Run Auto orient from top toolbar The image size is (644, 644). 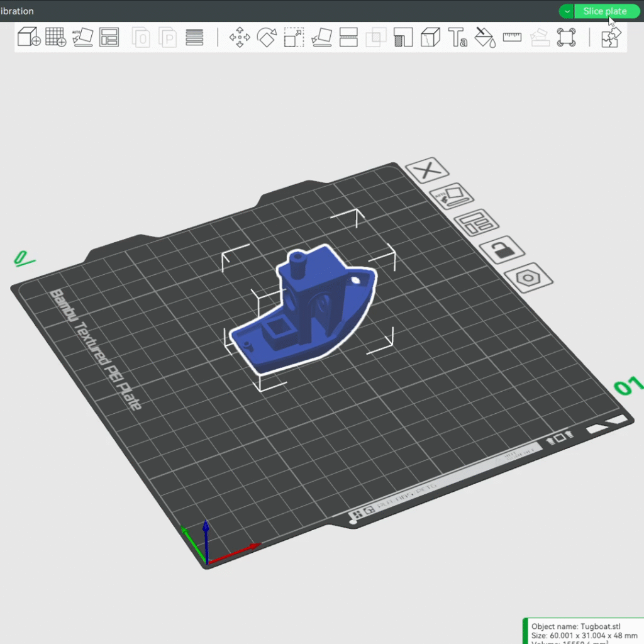click(x=82, y=37)
